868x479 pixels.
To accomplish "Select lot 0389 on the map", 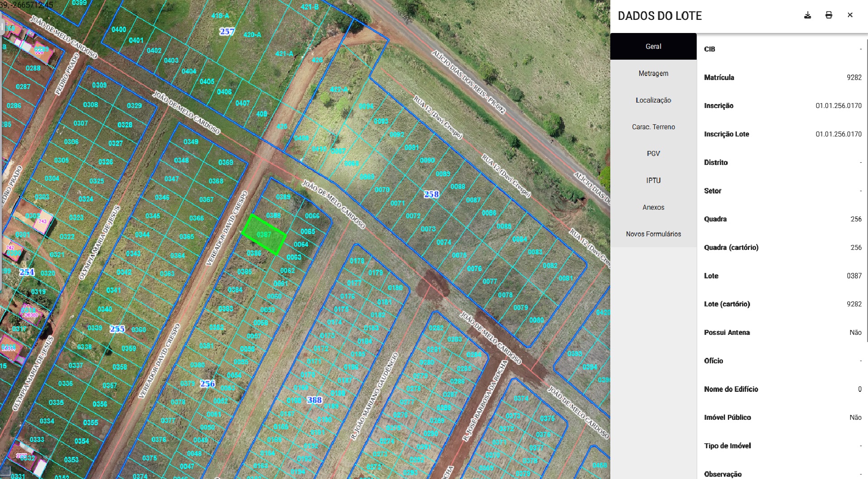I will tap(283, 197).
